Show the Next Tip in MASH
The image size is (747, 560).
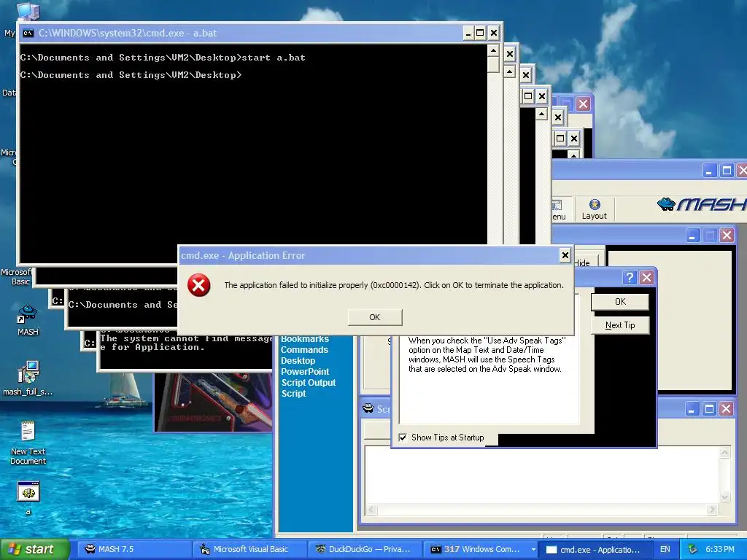(620, 325)
